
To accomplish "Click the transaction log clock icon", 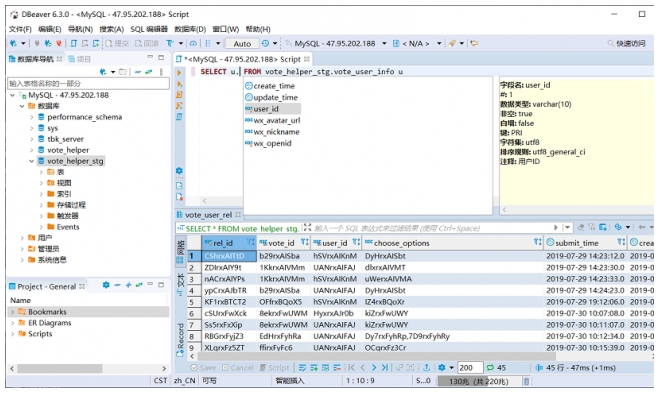I will (265, 43).
